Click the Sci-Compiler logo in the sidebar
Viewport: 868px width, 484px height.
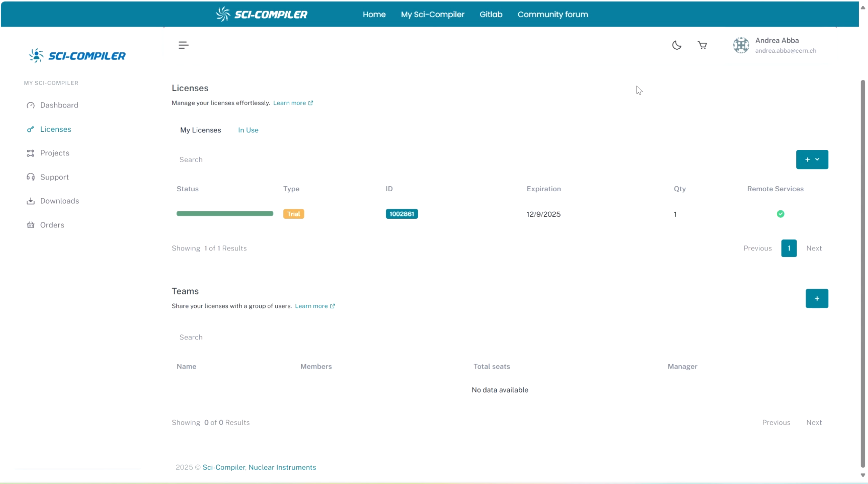pos(77,56)
